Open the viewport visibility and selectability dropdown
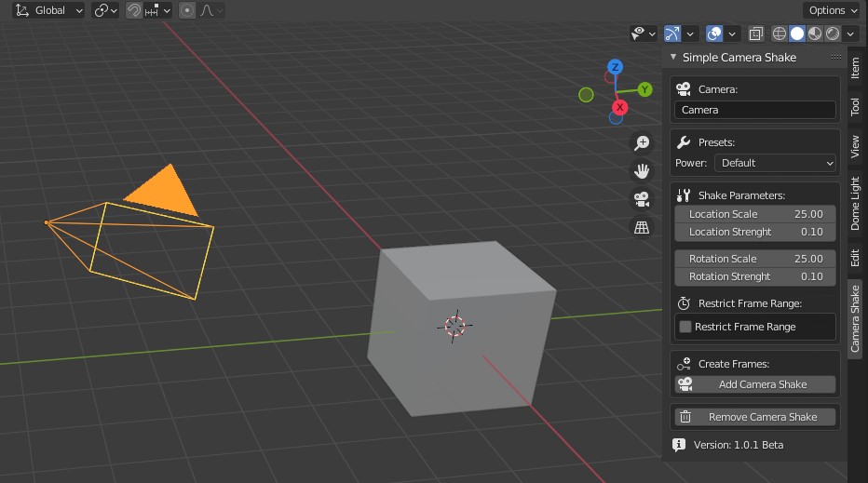This screenshot has height=483, width=868. click(643, 34)
